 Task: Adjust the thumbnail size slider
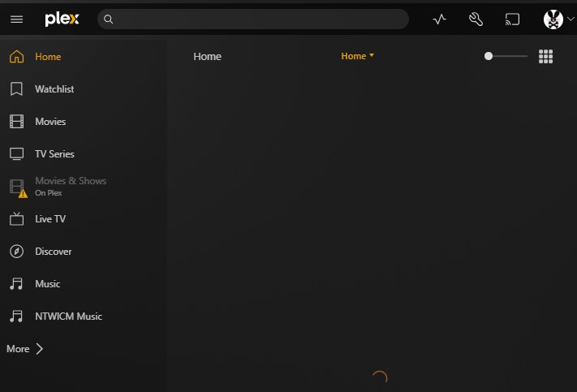coord(506,56)
